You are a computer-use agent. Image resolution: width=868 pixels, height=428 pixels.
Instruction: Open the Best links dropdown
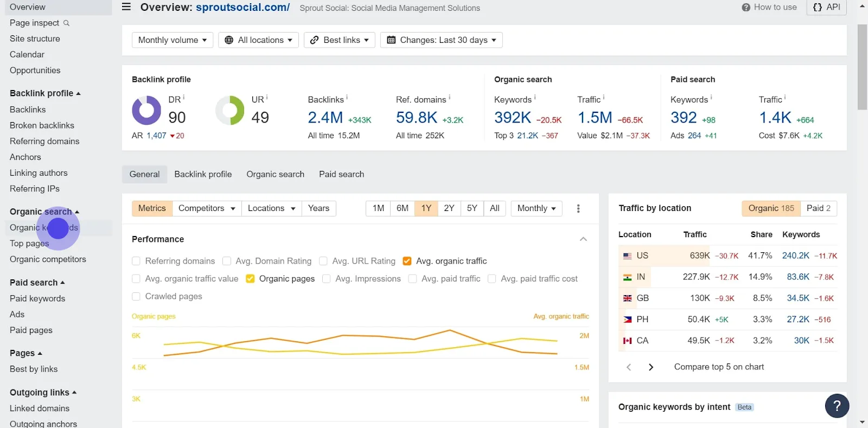(340, 40)
